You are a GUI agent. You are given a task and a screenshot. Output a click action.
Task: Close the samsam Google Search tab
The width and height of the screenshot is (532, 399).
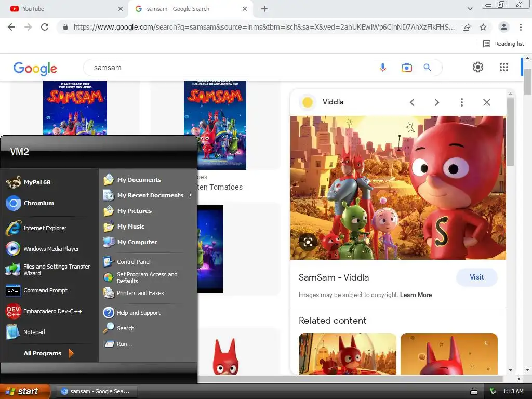245,9
